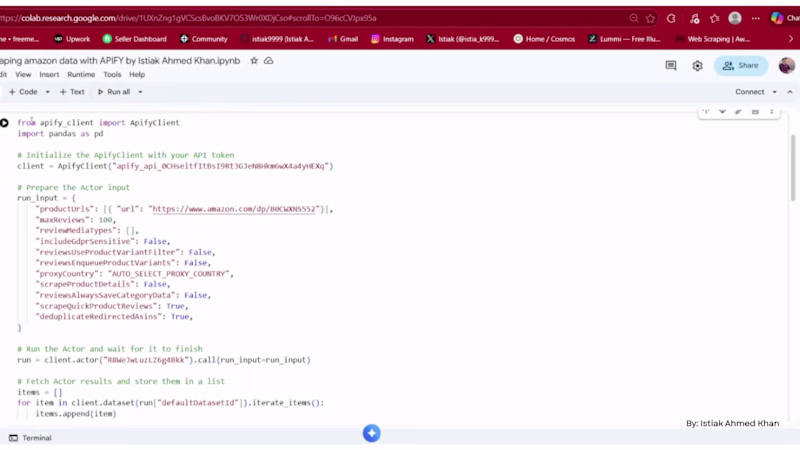
Task: Open the notebook comments panel
Action: (671, 65)
